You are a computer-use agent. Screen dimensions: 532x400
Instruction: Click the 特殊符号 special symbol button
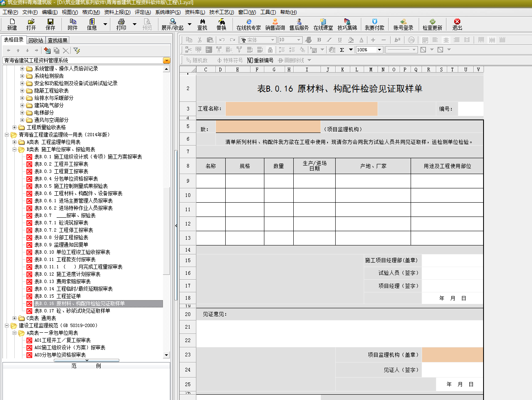(x=230, y=60)
